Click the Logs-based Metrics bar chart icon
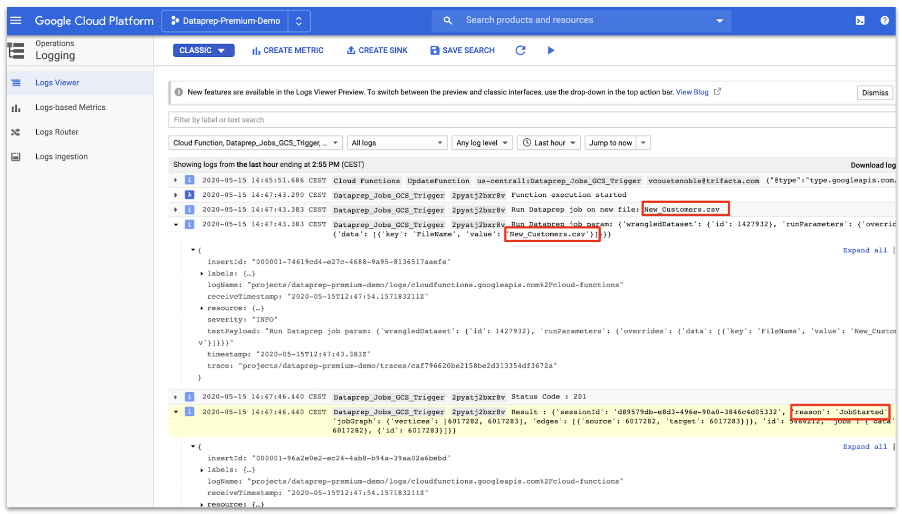Screen dimensions: 902x514 click(x=16, y=108)
